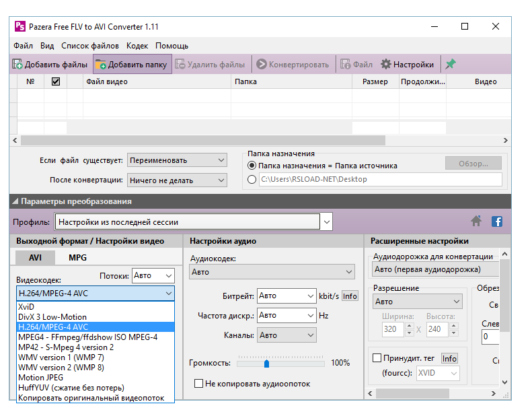Click the Add folder toolbar button
The height and width of the screenshot is (410, 532).
coord(132,64)
